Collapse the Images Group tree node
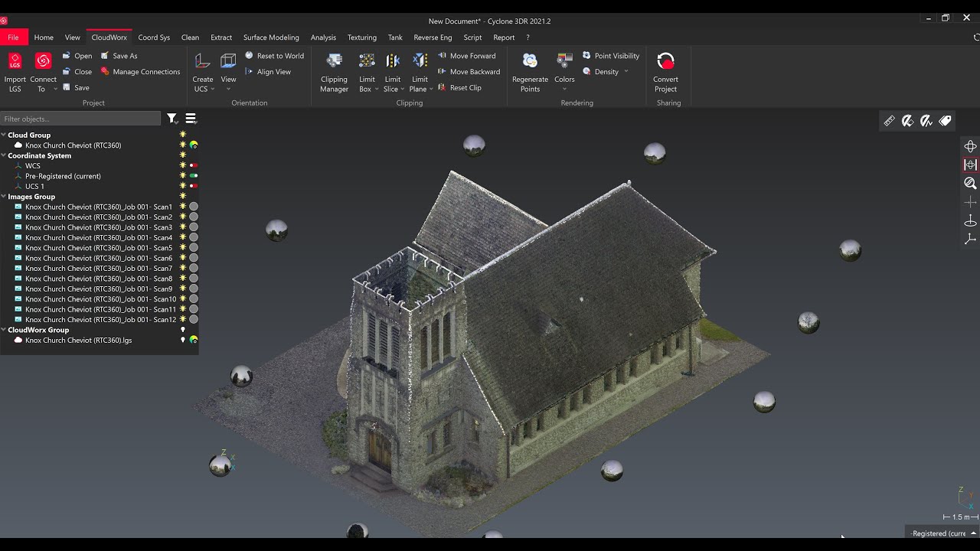Image resolution: width=980 pixels, height=551 pixels. point(4,197)
